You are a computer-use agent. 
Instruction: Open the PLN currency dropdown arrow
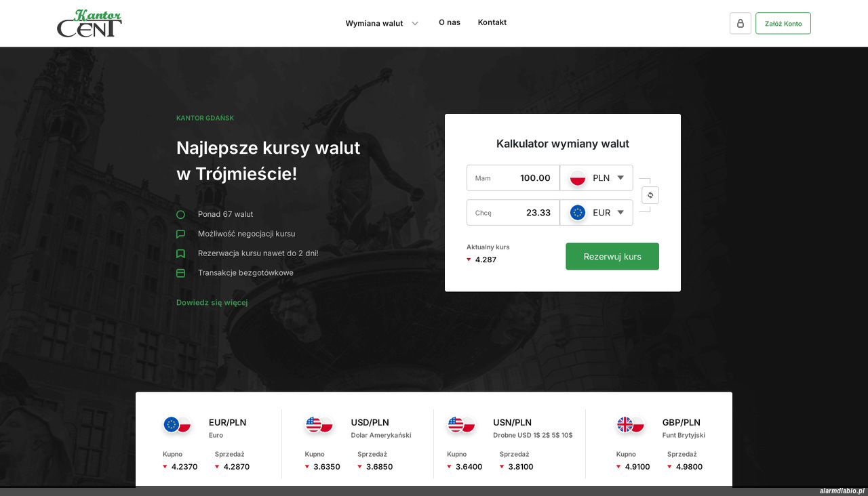620,178
